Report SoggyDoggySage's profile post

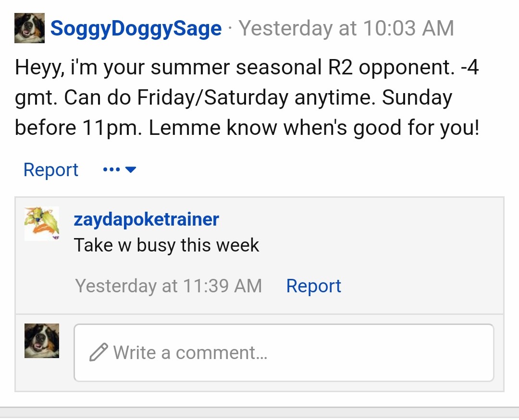(x=50, y=169)
